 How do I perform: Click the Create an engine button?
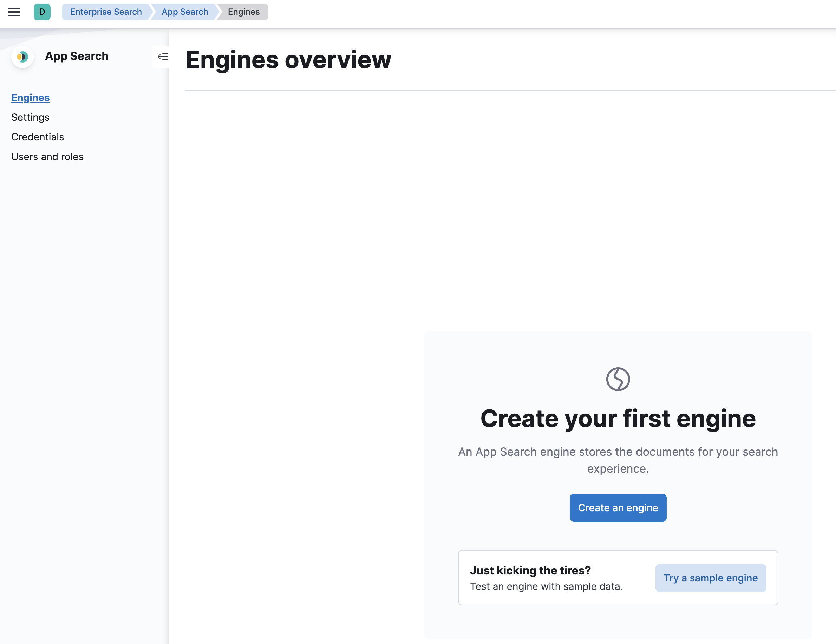click(x=618, y=508)
